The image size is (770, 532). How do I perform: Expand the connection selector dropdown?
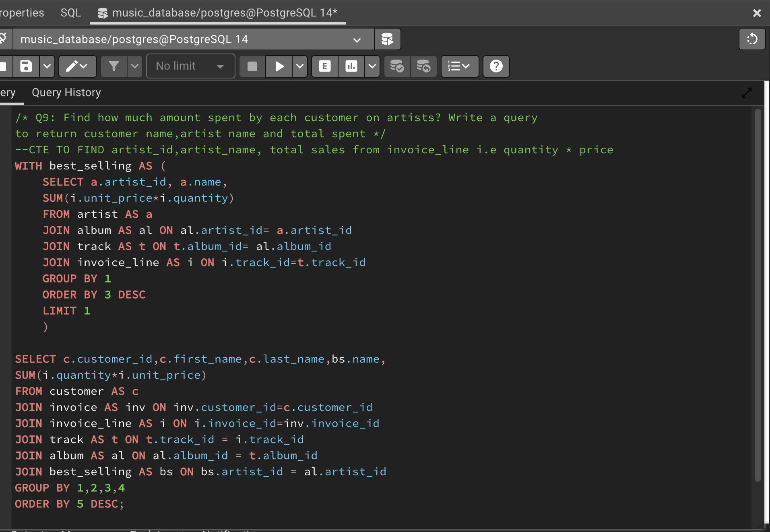357,39
